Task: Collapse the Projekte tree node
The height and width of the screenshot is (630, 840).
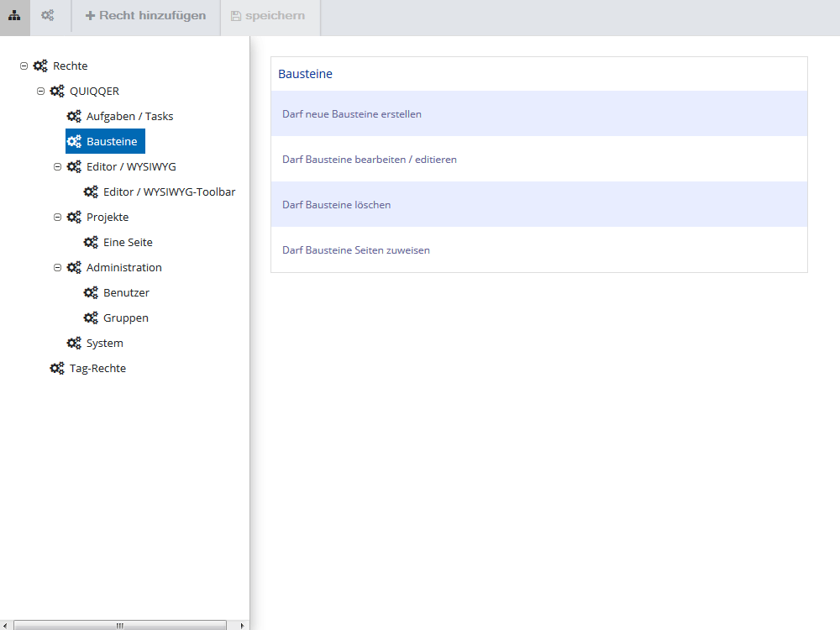Action: [57, 217]
